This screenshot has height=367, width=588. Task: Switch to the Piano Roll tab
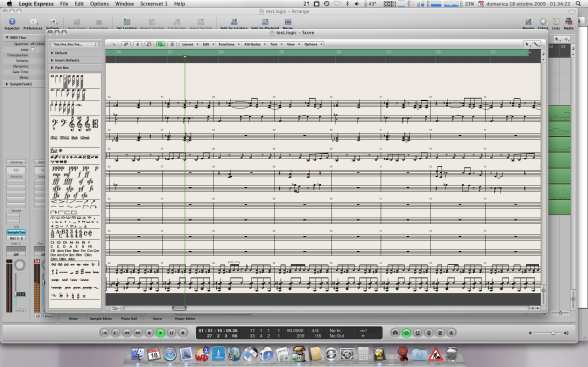(129, 318)
